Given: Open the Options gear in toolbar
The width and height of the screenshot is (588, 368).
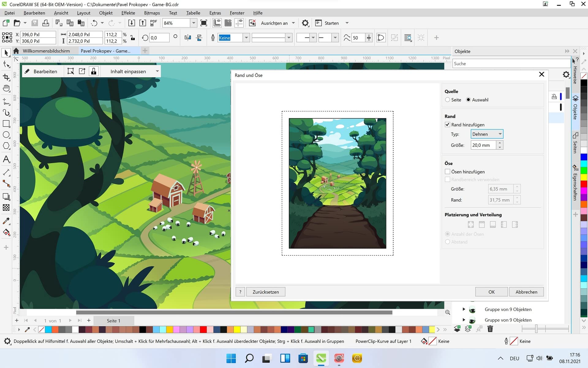Looking at the screenshot, I should point(305,23).
